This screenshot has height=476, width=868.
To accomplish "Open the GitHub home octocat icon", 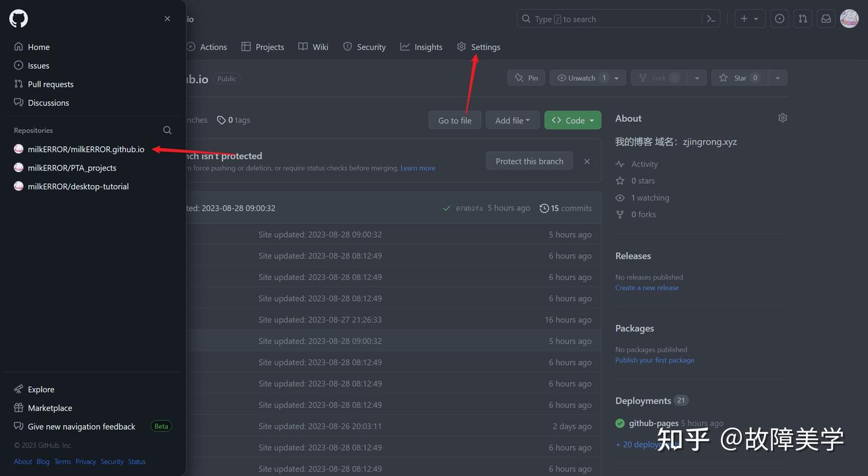I will pos(18,18).
